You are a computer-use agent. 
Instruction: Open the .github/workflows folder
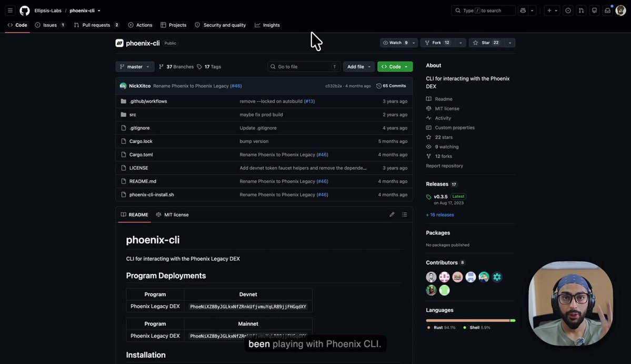coord(148,102)
